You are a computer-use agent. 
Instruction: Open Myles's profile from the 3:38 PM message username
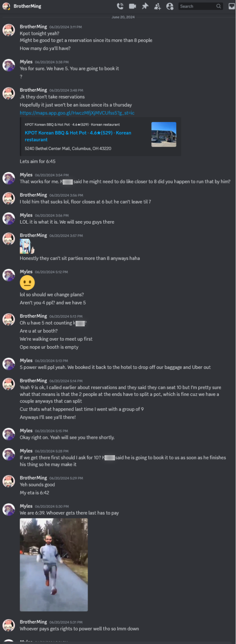click(x=26, y=62)
